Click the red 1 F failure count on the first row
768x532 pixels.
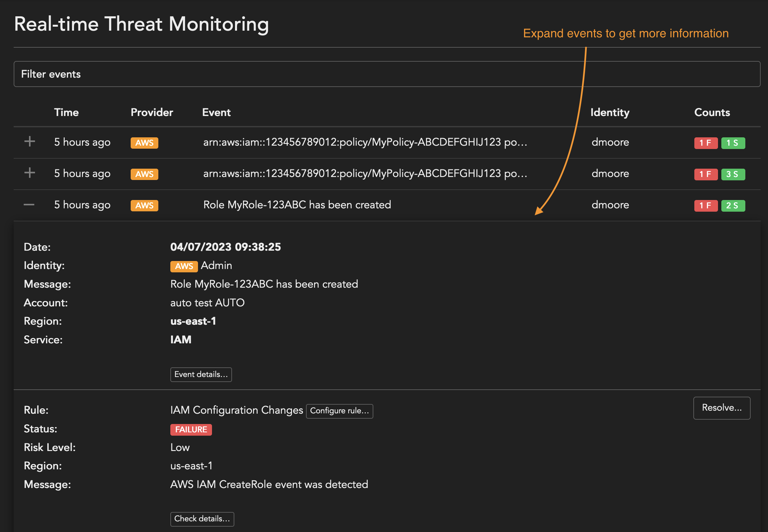click(706, 143)
